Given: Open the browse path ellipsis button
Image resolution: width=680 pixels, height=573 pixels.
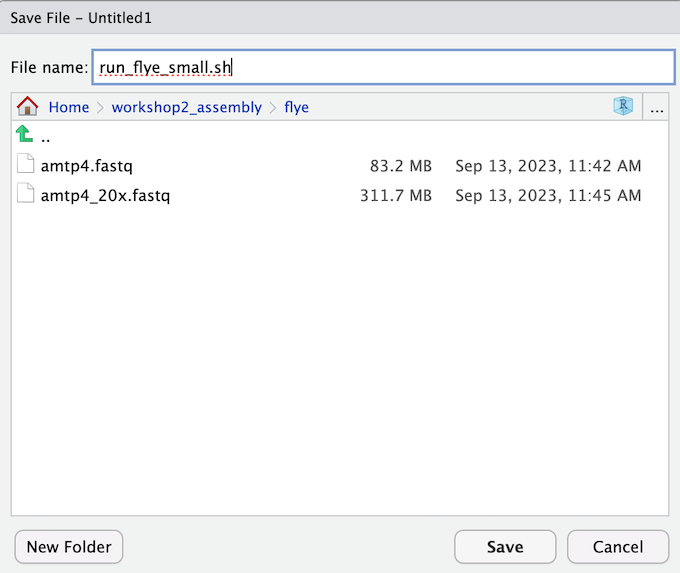Looking at the screenshot, I should coord(657,107).
